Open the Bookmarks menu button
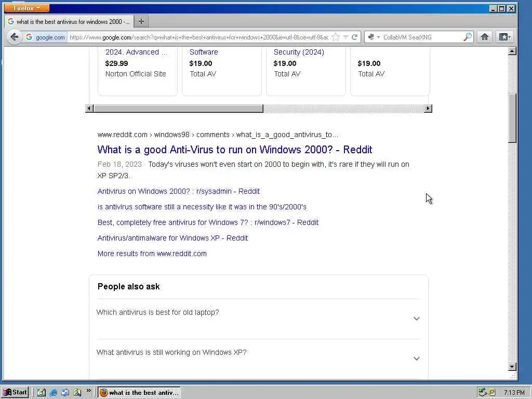The height and width of the screenshot is (399, 532). pos(504,37)
